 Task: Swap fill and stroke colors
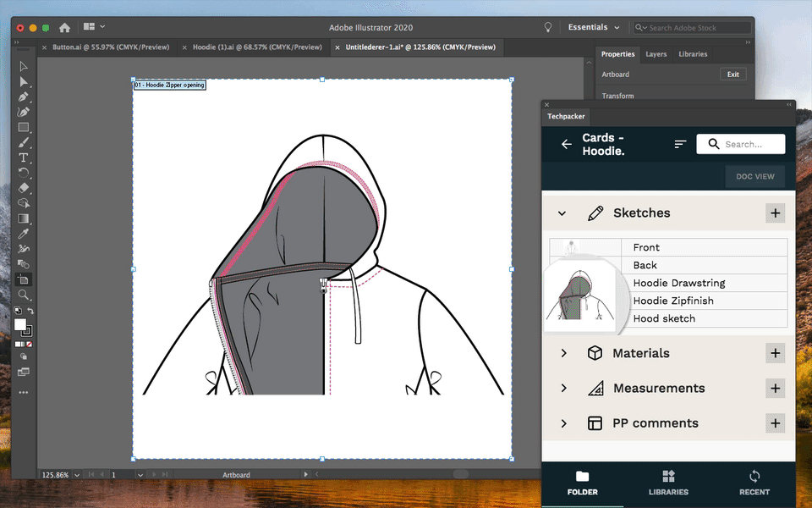(30, 311)
